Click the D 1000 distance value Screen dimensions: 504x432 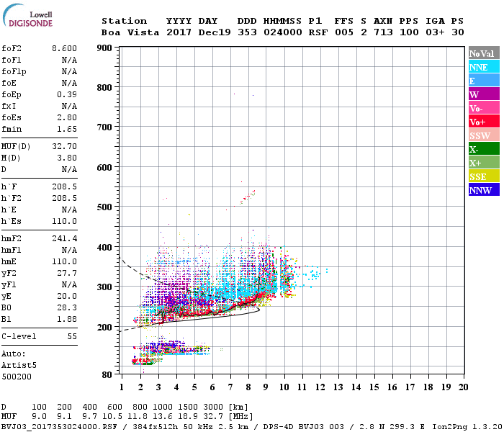tap(163, 408)
